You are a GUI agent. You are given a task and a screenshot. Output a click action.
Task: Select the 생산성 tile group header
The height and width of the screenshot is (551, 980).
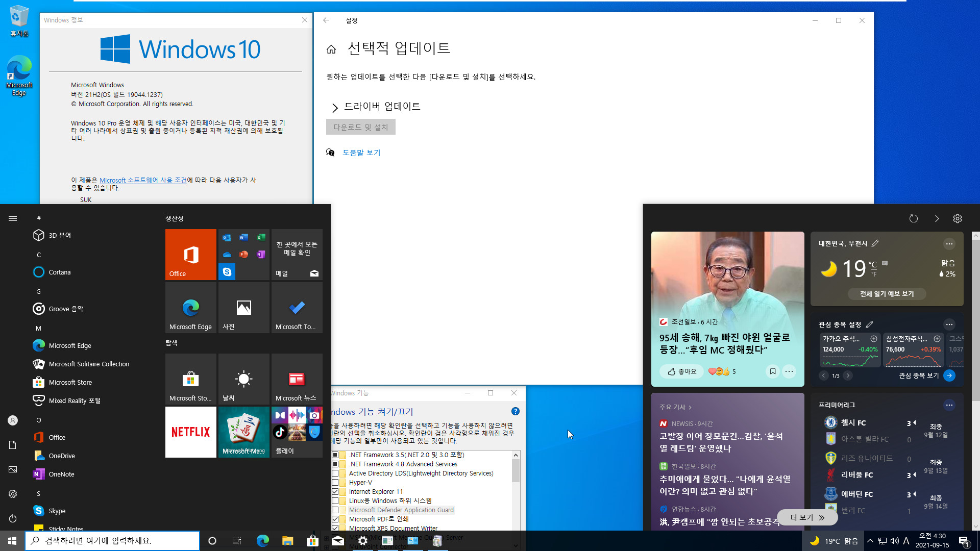coord(175,218)
